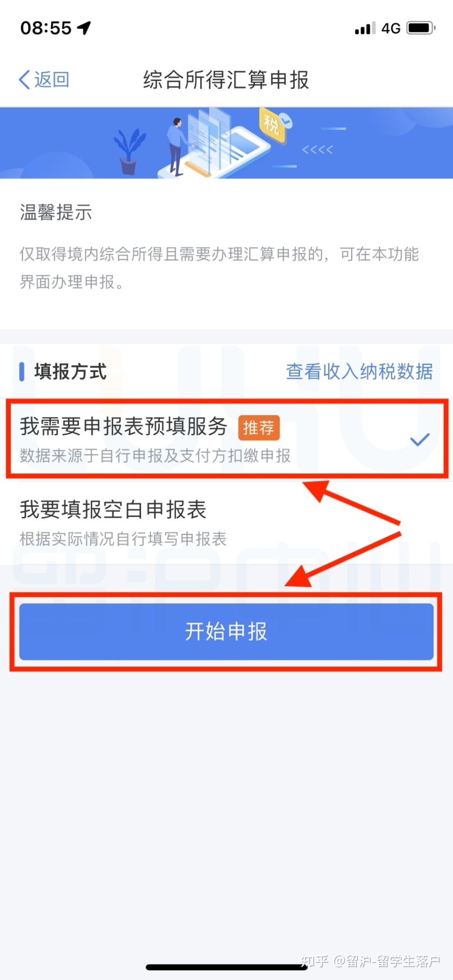Click the 综合所得汇算申报 page title

(226, 80)
